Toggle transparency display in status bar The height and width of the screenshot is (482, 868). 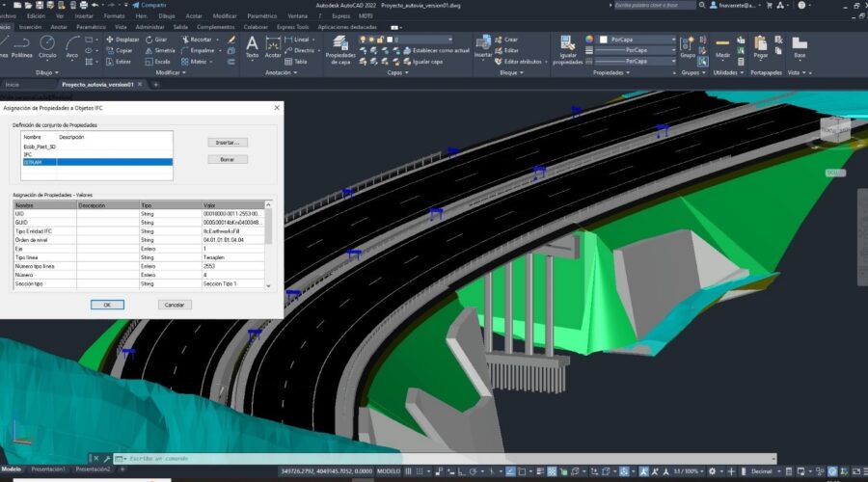tap(552, 471)
